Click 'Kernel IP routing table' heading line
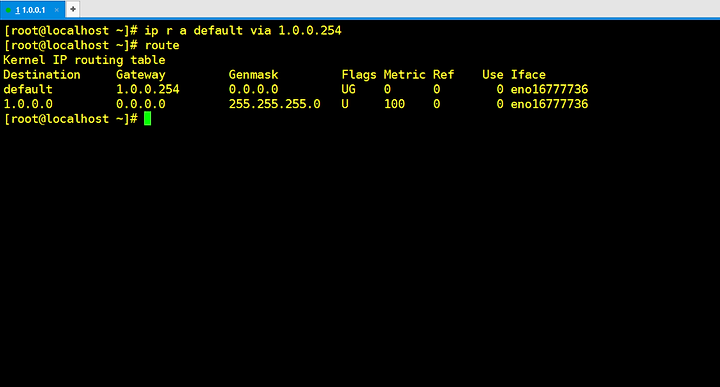 click(x=84, y=60)
